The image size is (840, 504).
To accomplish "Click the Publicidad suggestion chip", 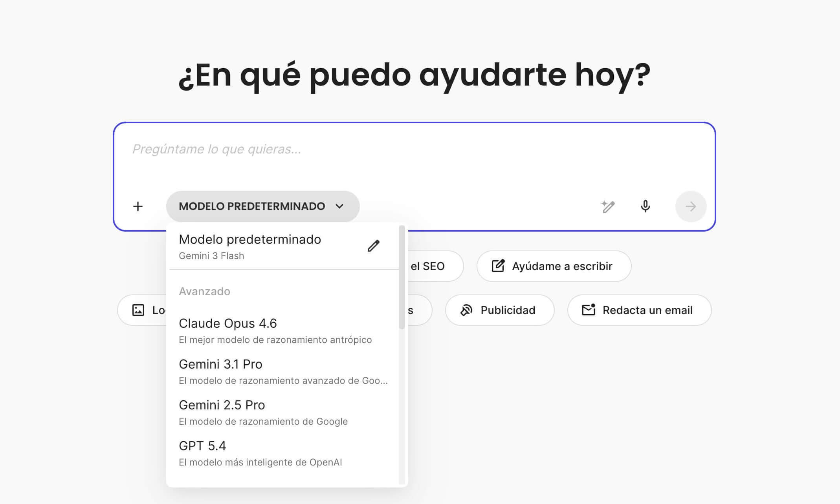I will point(500,310).
